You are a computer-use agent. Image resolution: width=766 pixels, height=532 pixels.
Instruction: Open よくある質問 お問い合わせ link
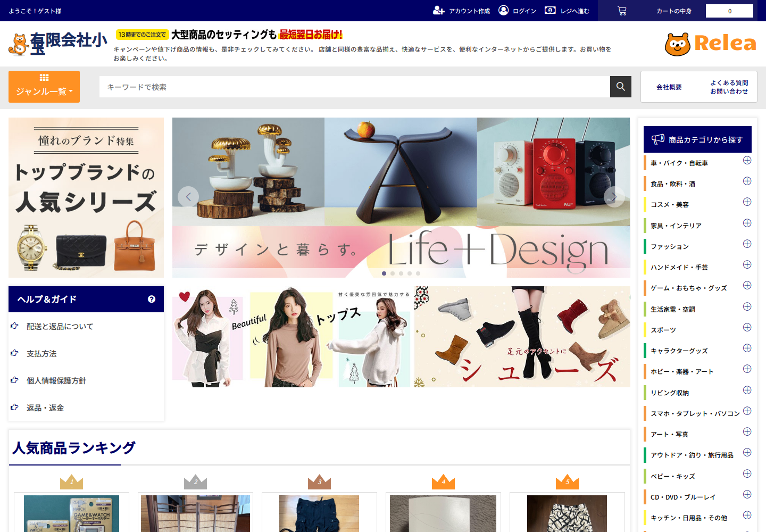(x=729, y=87)
